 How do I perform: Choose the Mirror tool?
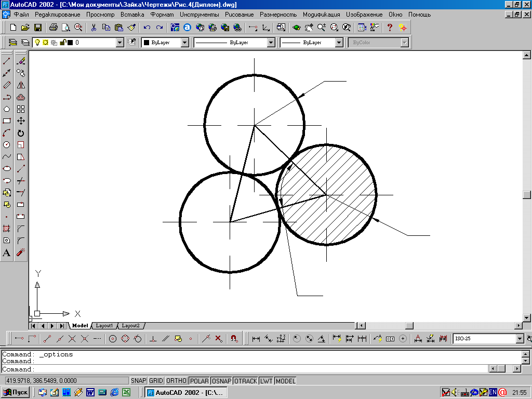click(21, 85)
